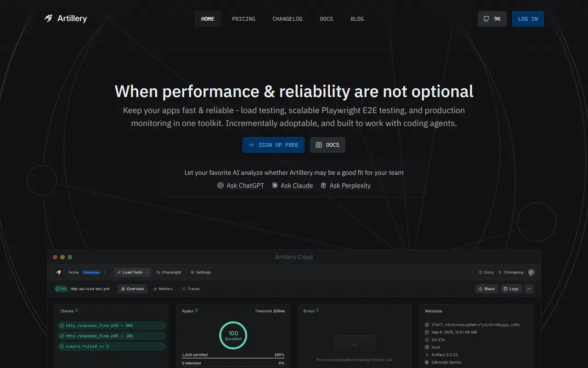
Task: Click the Artillery logo in the header
Action: pos(66,18)
